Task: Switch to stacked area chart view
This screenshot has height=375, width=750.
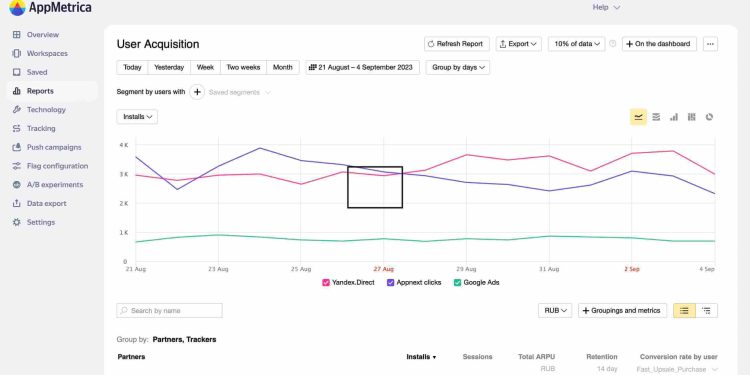Action: coord(656,117)
